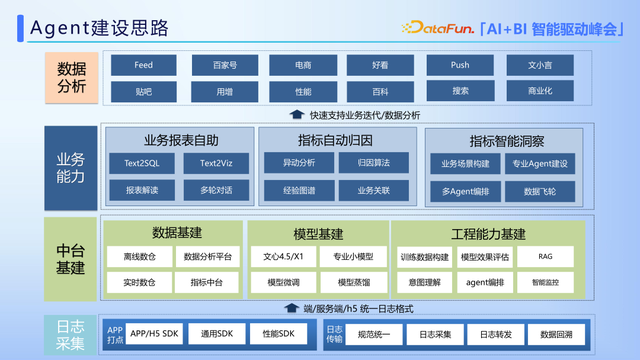Select the Text2Viz block
640x360 pixels.
coord(216,163)
